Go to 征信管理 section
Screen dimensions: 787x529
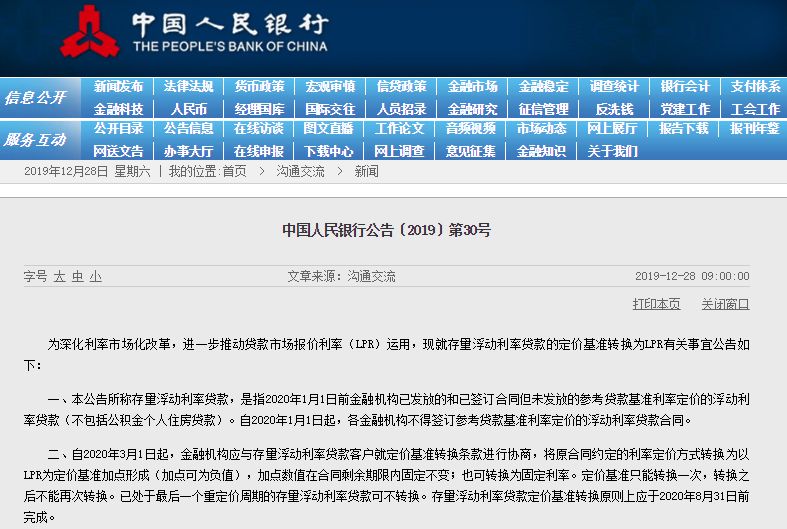(543, 109)
